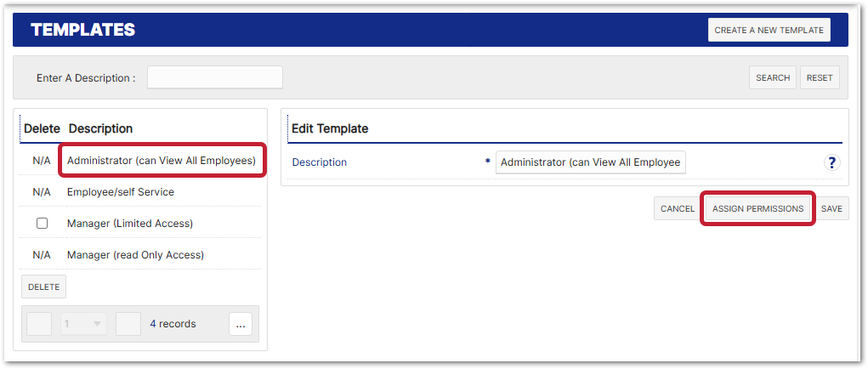Focus the Enter A Description search field
868x369 pixels.
pos(215,77)
